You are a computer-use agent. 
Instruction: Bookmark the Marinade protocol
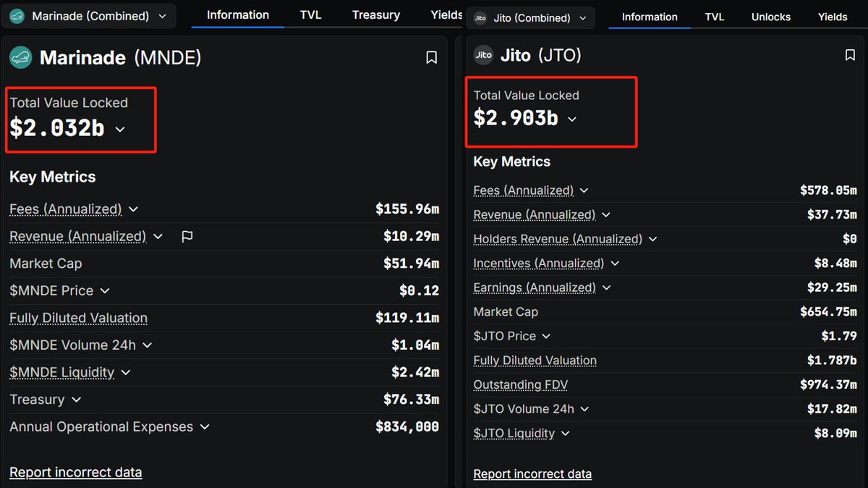[432, 58]
